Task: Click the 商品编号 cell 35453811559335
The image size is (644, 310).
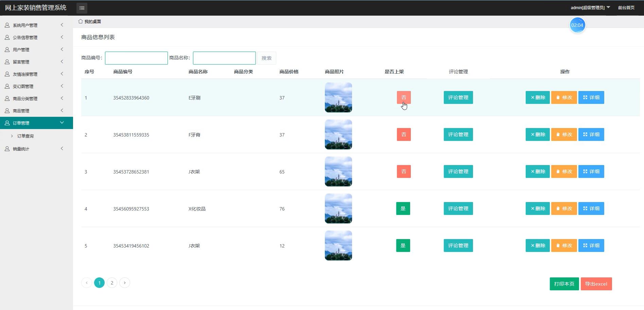Action: pyautogui.click(x=131, y=135)
